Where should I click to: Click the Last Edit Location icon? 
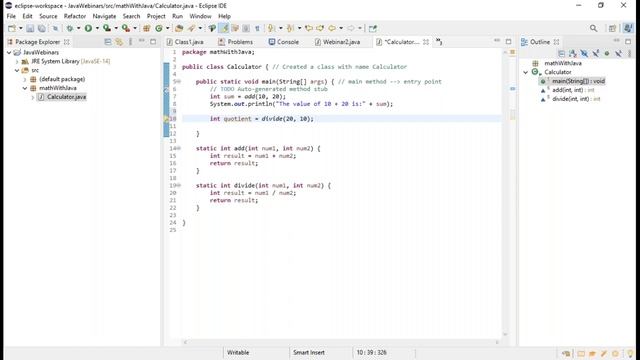pos(309,28)
